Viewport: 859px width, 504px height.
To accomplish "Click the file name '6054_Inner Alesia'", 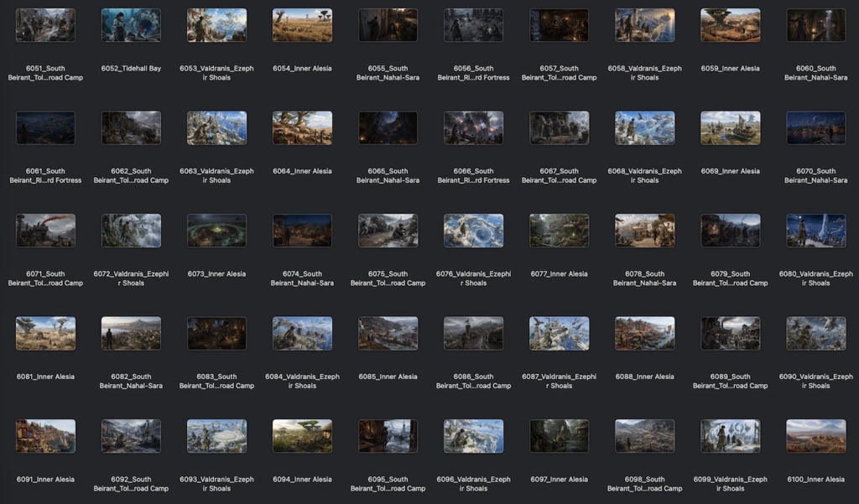I will (x=302, y=69).
